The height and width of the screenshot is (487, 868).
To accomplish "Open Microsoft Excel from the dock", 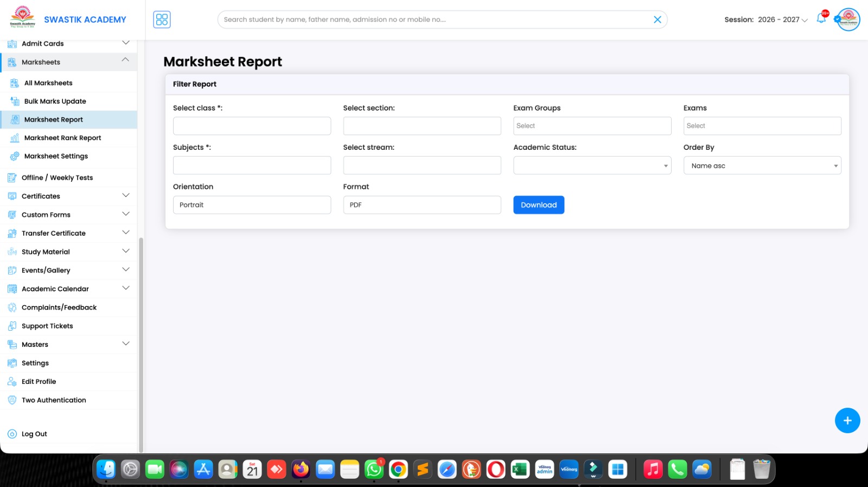I will click(x=520, y=469).
